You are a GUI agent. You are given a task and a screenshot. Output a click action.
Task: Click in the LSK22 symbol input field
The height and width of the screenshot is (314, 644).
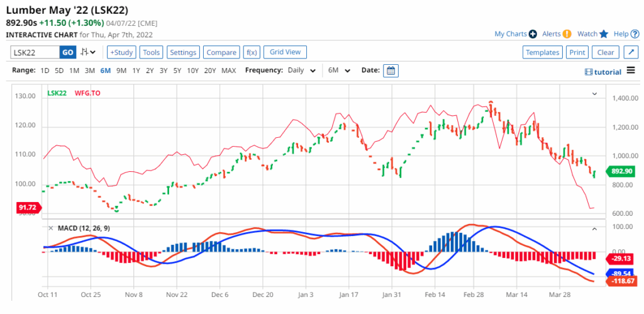tap(35, 52)
